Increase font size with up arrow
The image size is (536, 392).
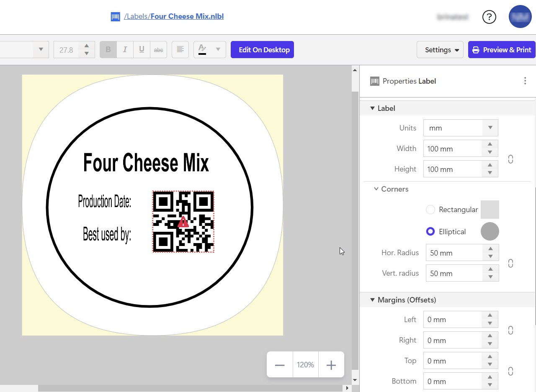(x=87, y=46)
